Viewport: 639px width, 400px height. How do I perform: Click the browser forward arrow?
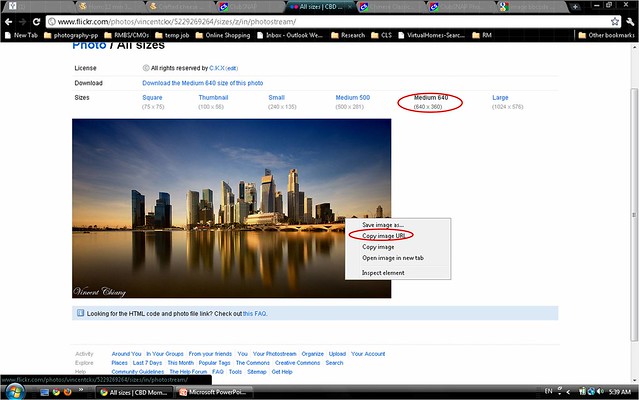pos(23,22)
